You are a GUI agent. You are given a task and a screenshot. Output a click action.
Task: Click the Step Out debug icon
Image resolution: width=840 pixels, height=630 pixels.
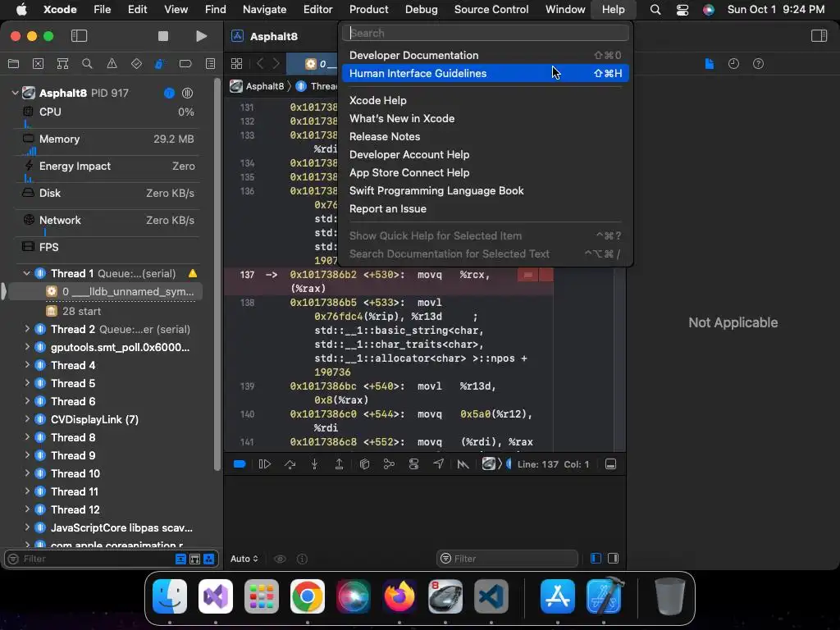339,464
